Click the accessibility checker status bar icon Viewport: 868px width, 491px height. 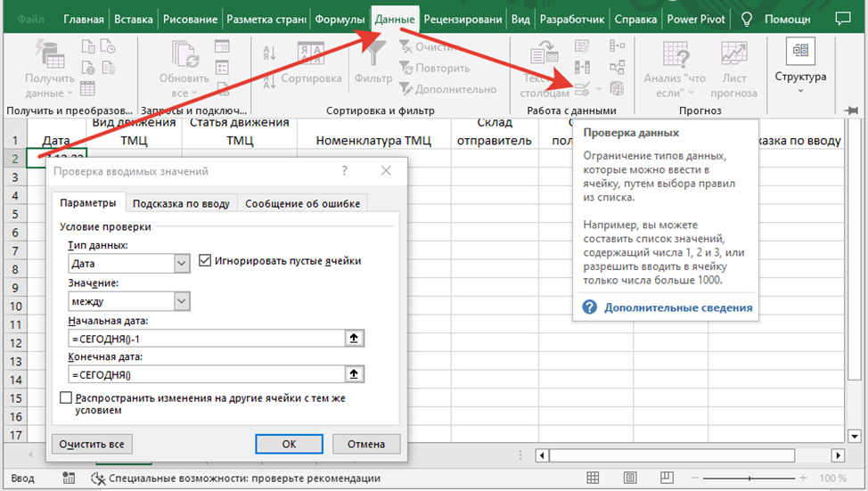coord(98,478)
